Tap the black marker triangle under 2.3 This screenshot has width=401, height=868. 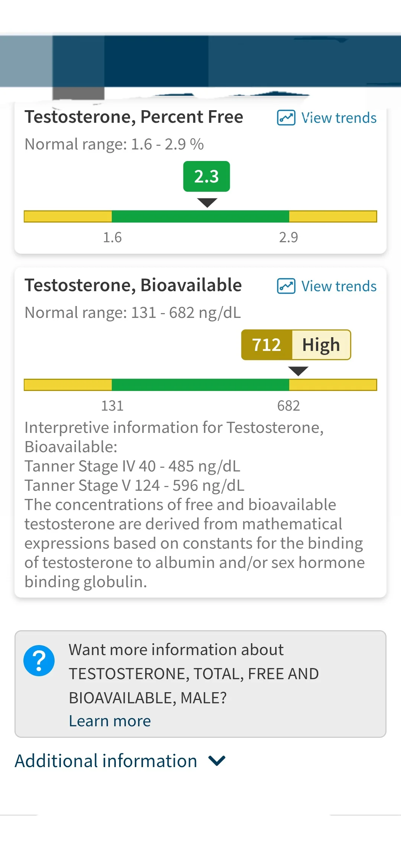207,202
